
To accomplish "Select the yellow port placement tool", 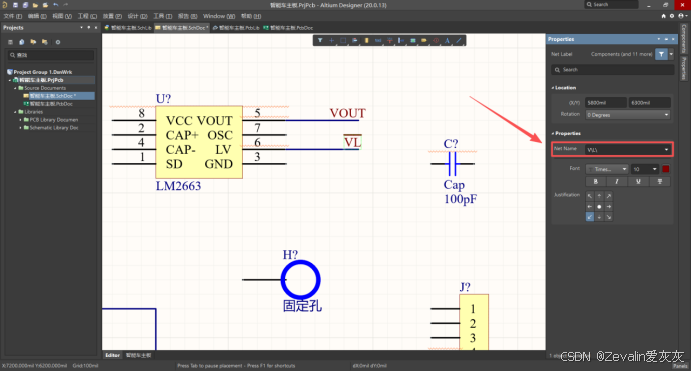I will [x=424, y=40].
